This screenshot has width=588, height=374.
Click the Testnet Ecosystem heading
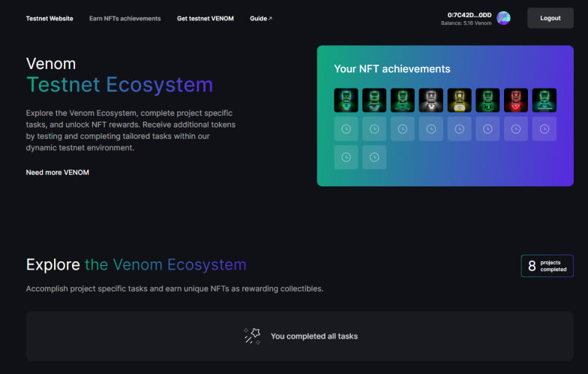[120, 84]
